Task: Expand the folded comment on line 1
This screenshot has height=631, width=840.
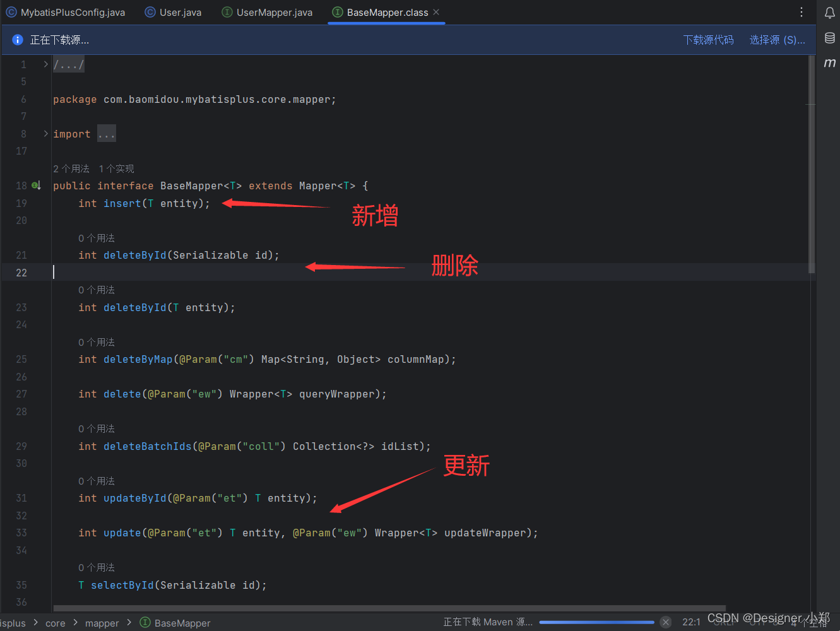Action: (45, 64)
